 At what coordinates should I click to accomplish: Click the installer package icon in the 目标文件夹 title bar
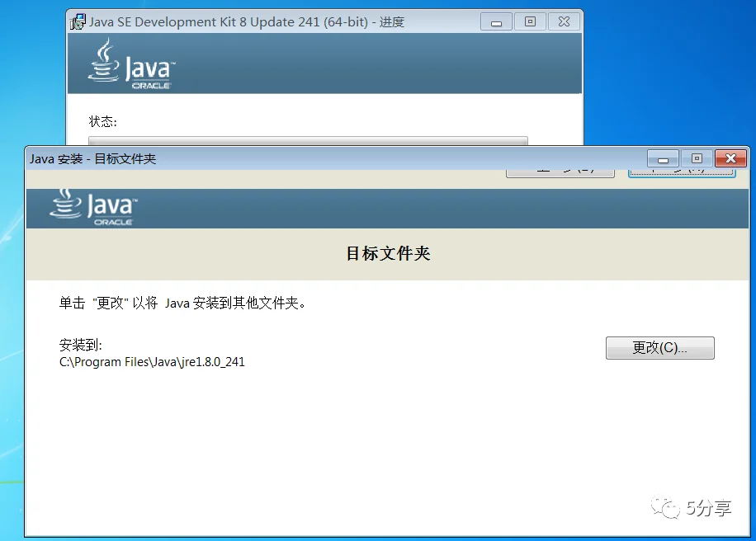pos(32,158)
